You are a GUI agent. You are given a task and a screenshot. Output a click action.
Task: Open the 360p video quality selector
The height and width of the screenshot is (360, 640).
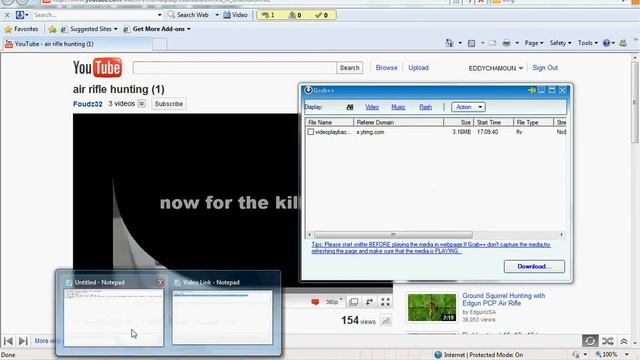[333, 302]
